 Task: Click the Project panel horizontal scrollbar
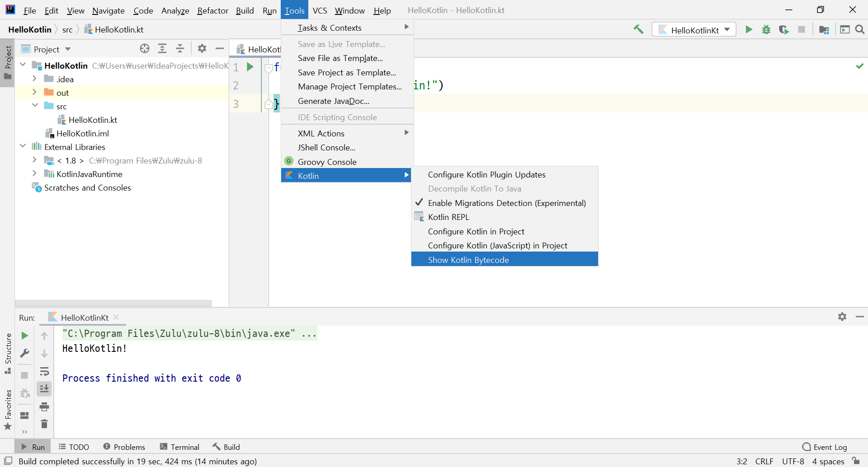point(113,304)
